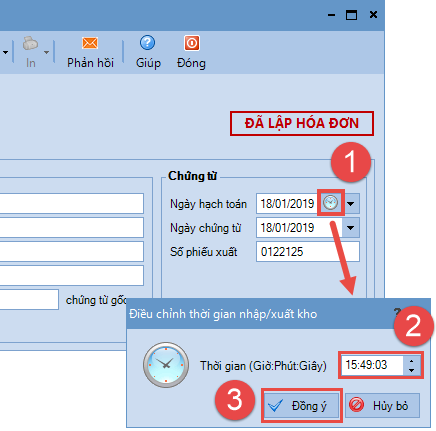Click the question mark in dialog title
Screen dimensions: 436x431
point(397,313)
